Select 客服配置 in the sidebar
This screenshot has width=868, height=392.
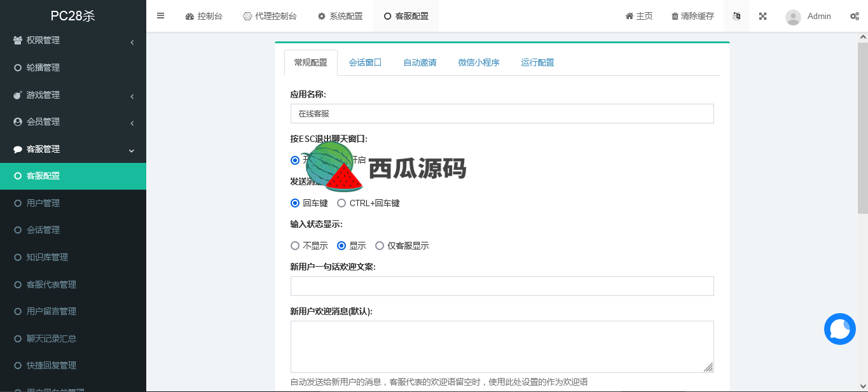point(73,176)
